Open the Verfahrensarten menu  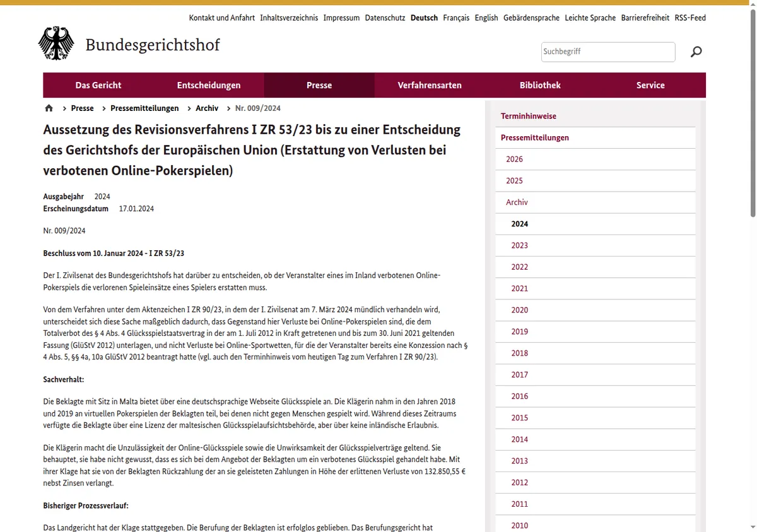point(430,85)
